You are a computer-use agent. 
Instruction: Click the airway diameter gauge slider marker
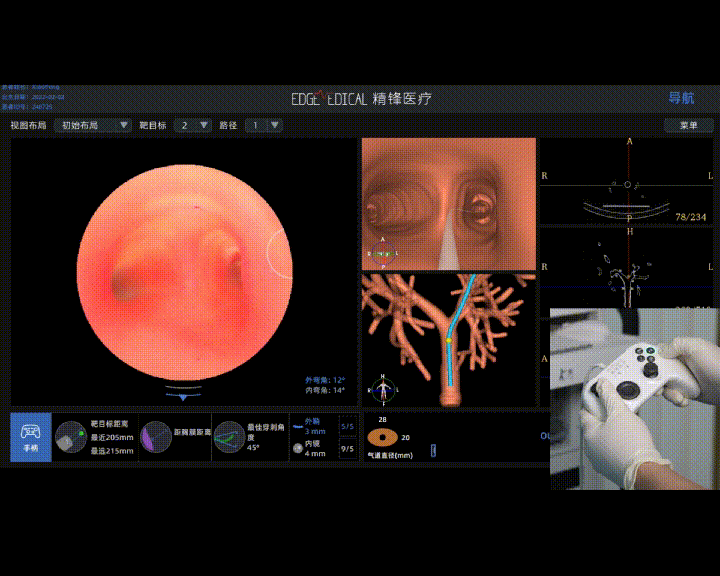[433, 451]
